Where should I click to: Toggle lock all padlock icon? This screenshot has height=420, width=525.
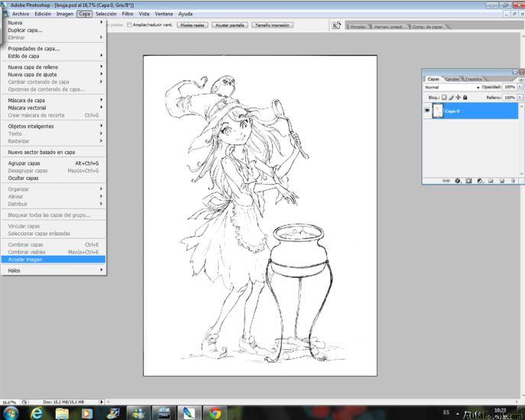tap(465, 98)
